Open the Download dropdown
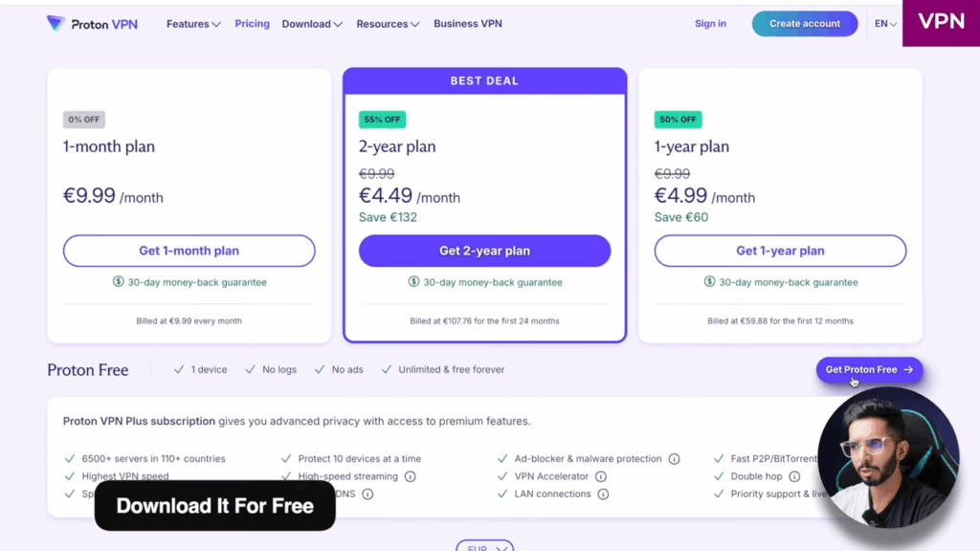Viewport: 980px width, 551px height. (x=311, y=24)
